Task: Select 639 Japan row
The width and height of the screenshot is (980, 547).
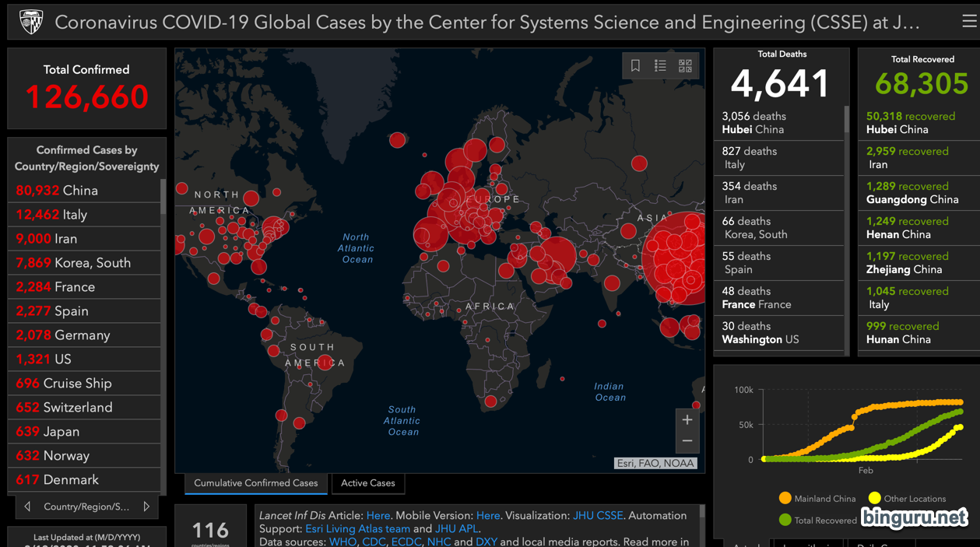Action: (84, 432)
